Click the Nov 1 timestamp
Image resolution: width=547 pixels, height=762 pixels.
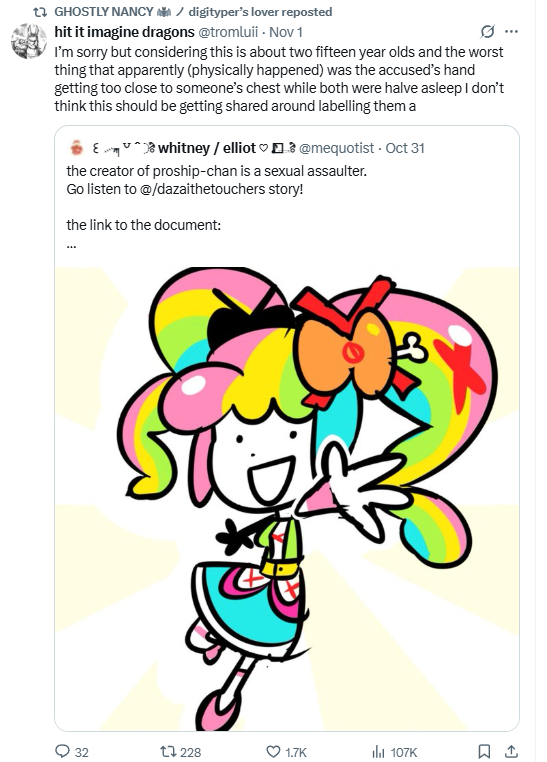point(286,32)
